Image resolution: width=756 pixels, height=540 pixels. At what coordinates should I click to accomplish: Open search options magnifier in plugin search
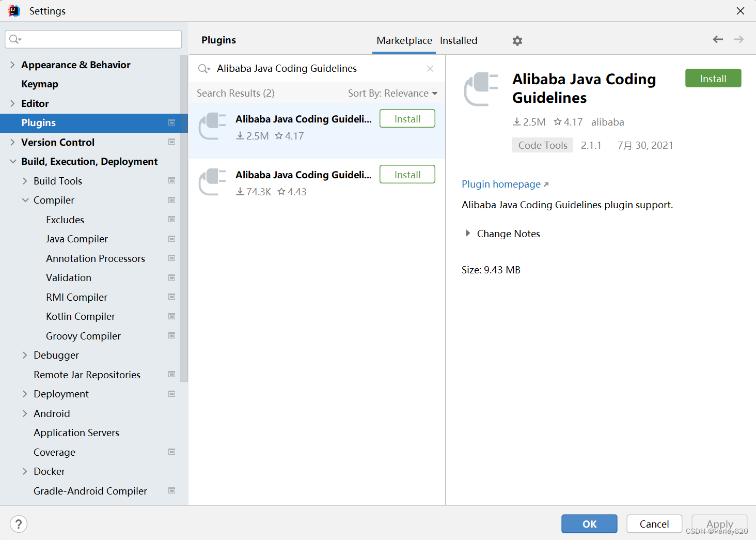(204, 69)
